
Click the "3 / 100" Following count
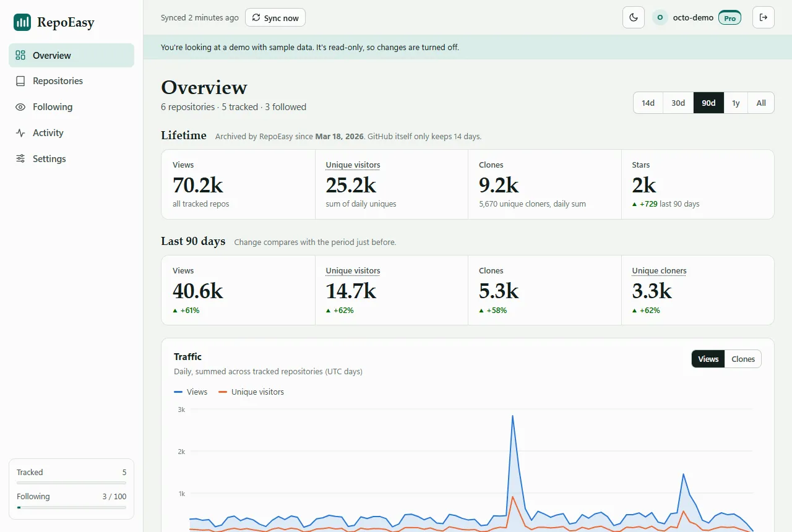pos(114,496)
